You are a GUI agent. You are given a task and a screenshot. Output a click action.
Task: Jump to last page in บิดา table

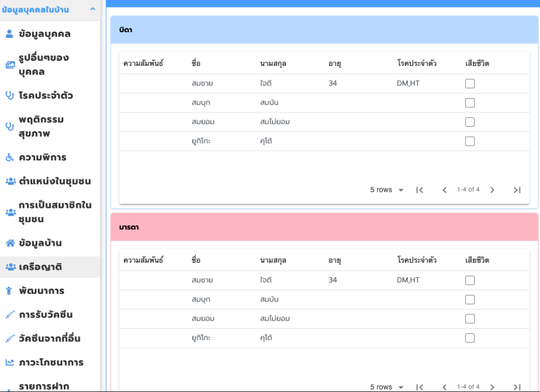pos(517,190)
